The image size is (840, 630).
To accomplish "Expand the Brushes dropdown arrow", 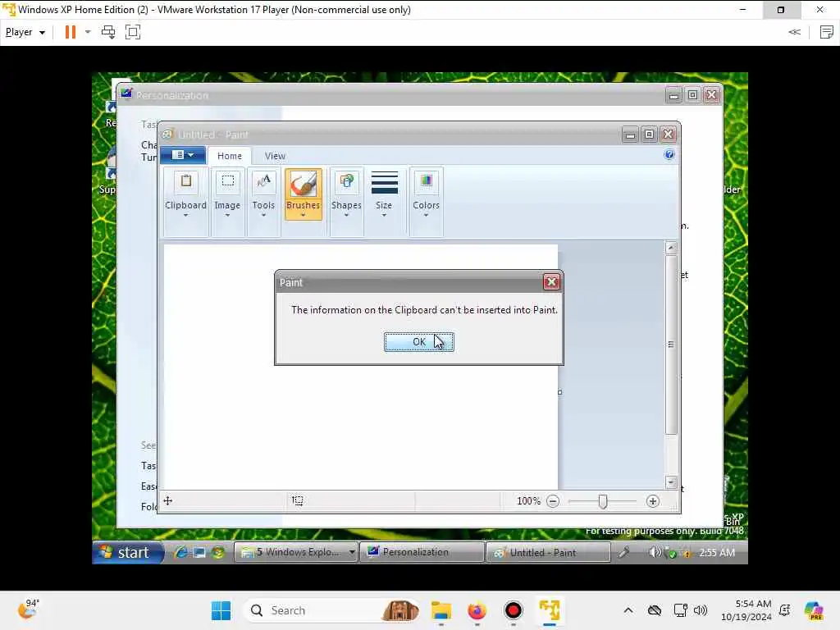I will tap(304, 216).
